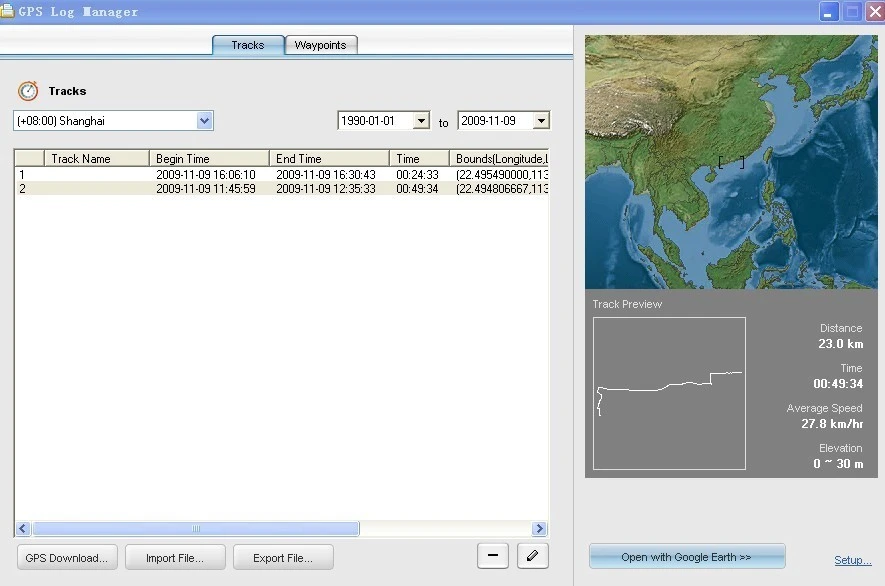Select track row 1 number cell
885x586 pixels.
pos(29,174)
